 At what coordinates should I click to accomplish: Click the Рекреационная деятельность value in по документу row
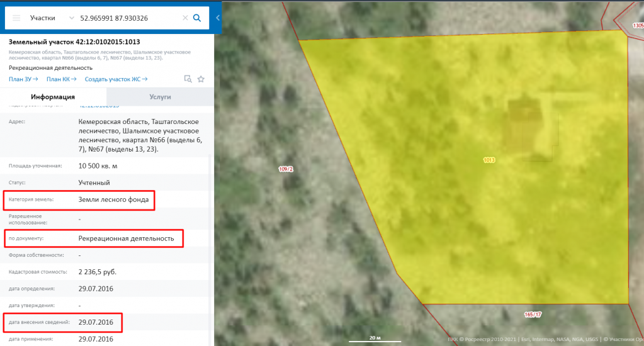126,238
